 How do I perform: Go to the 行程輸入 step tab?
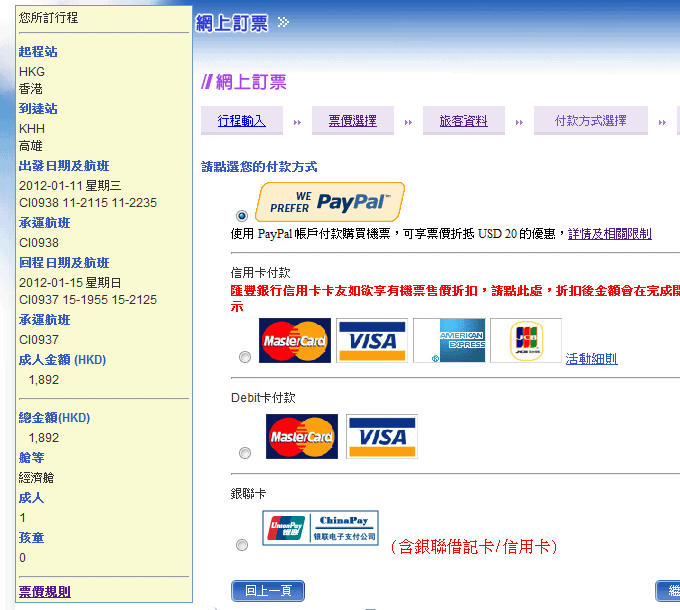click(241, 121)
